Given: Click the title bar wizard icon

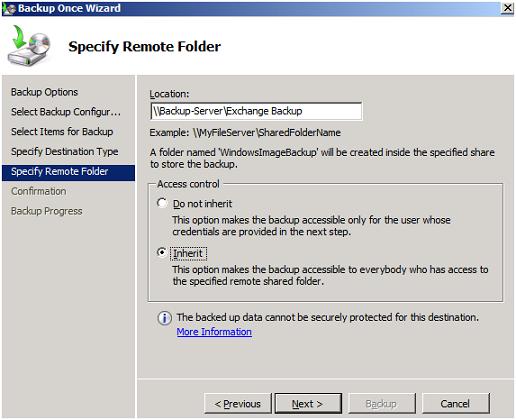Looking at the screenshot, I should (x=9, y=8).
